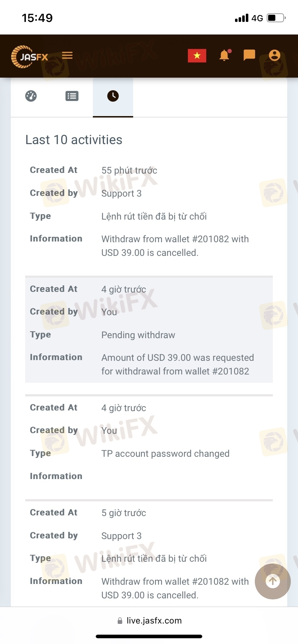Tap the 15:49 status bar clock
Viewport: 298px width, 644px height.
(x=37, y=18)
